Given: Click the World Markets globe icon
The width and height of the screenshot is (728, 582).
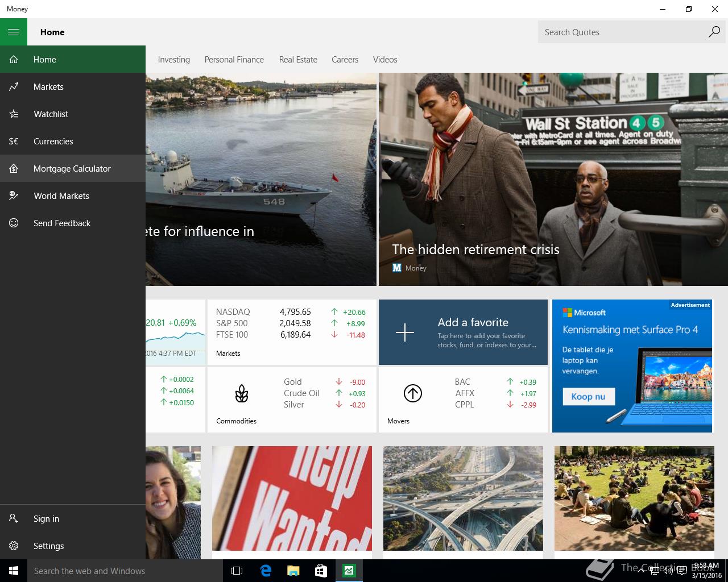Looking at the screenshot, I should pyautogui.click(x=14, y=196).
